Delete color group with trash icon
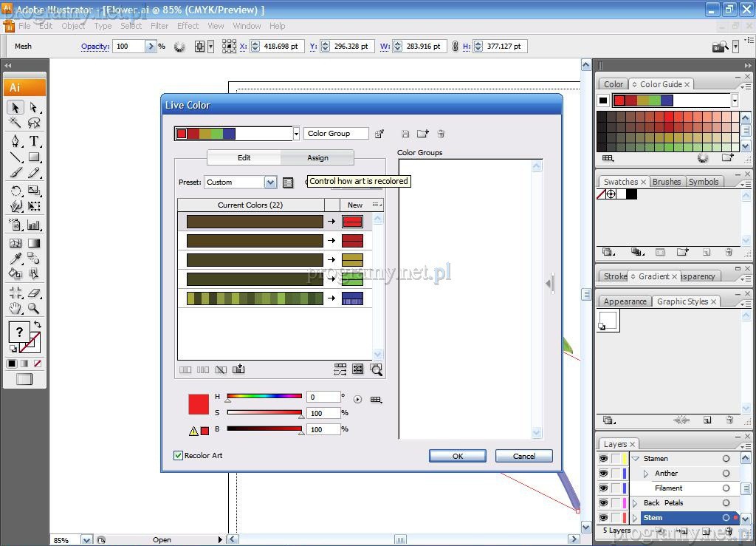The width and height of the screenshot is (756, 546). point(441,134)
